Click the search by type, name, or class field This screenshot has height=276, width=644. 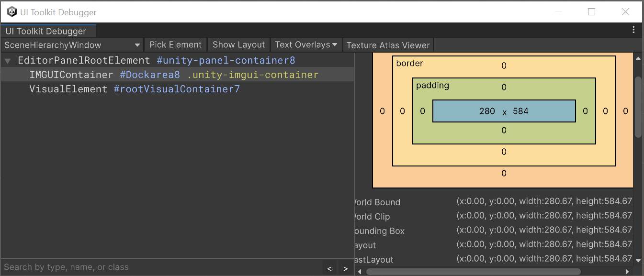click(x=144, y=267)
